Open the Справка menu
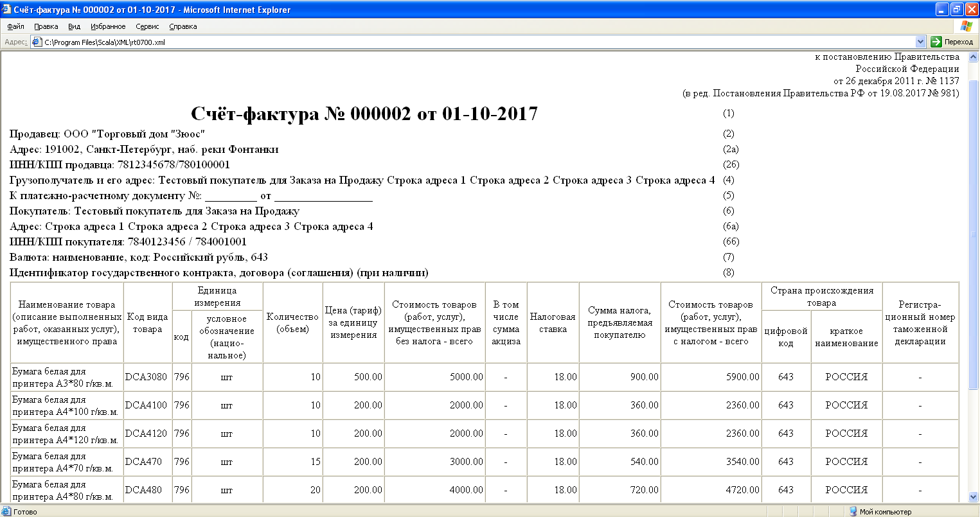The height and width of the screenshot is (517, 980). click(x=183, y=26)
